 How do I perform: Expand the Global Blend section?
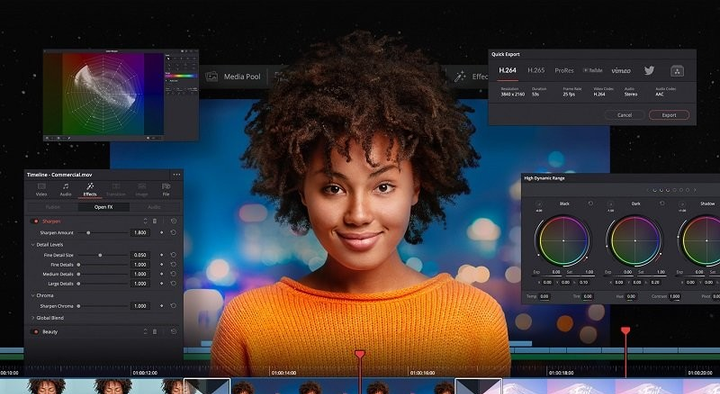(33, 318)
